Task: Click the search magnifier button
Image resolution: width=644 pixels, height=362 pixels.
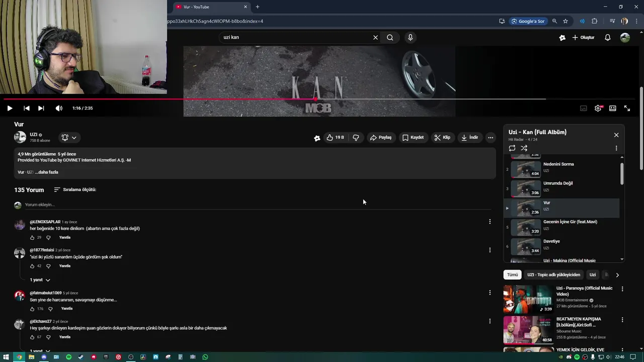Action: coord(390,37)
